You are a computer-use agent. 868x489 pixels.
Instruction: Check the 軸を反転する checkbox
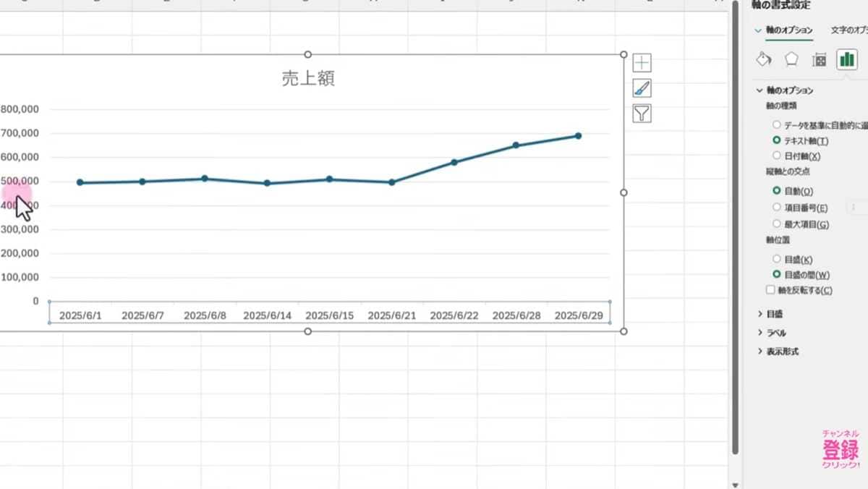(771, 289)
